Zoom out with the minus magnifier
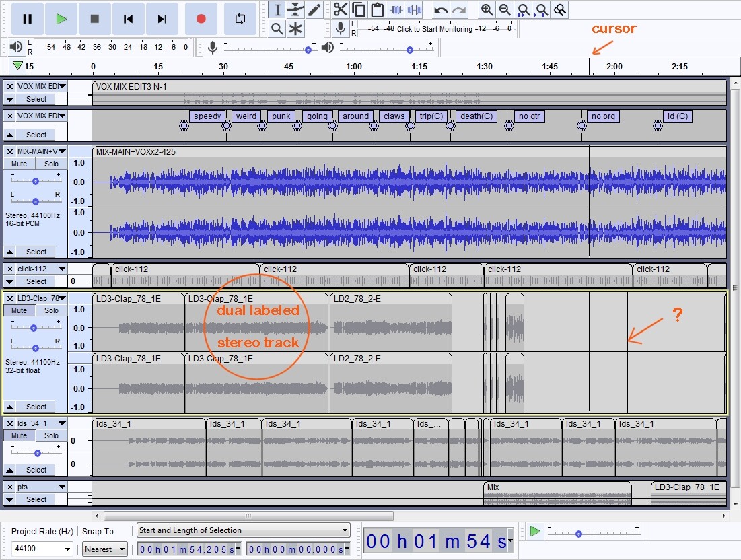This screenshot has height=560, width=741. 505,10
